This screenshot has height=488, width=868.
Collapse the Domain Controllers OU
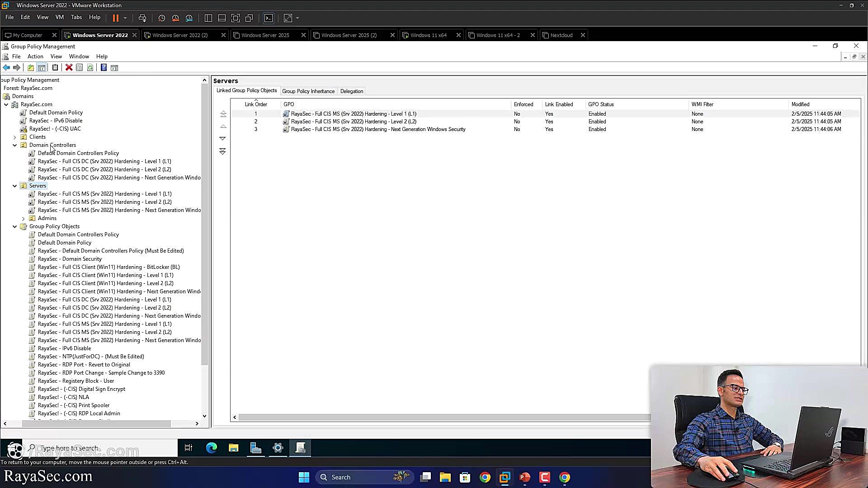[x=15, y=145]
